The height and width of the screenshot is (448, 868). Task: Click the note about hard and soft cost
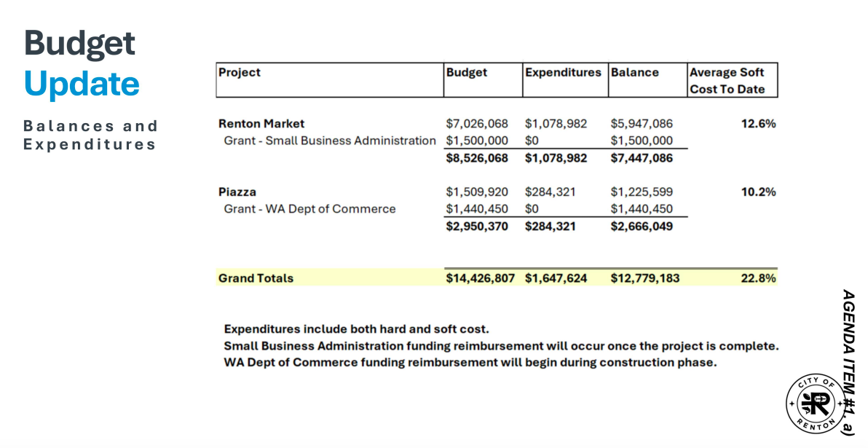click(x=356, y=329)
